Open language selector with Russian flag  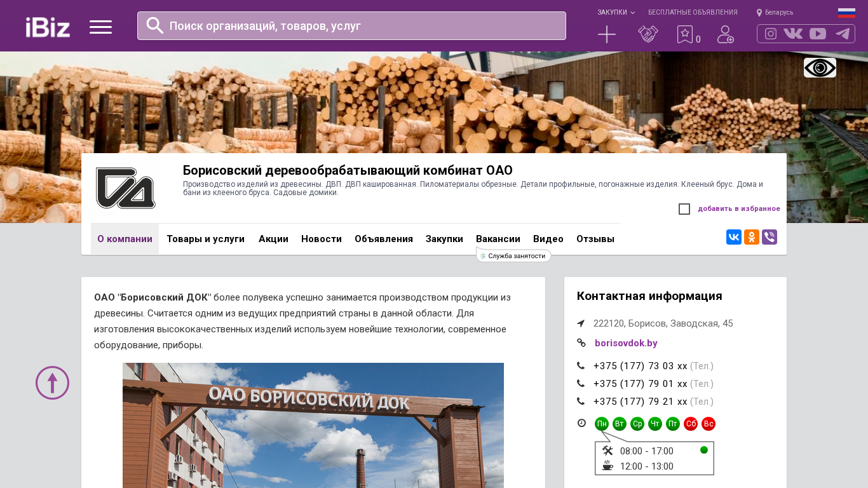846,13
